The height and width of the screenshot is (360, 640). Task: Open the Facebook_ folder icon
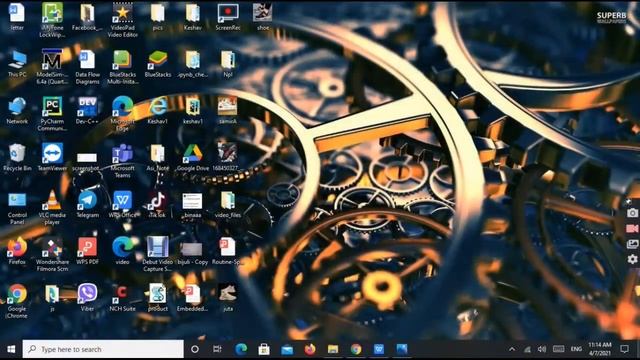point(87,16)
